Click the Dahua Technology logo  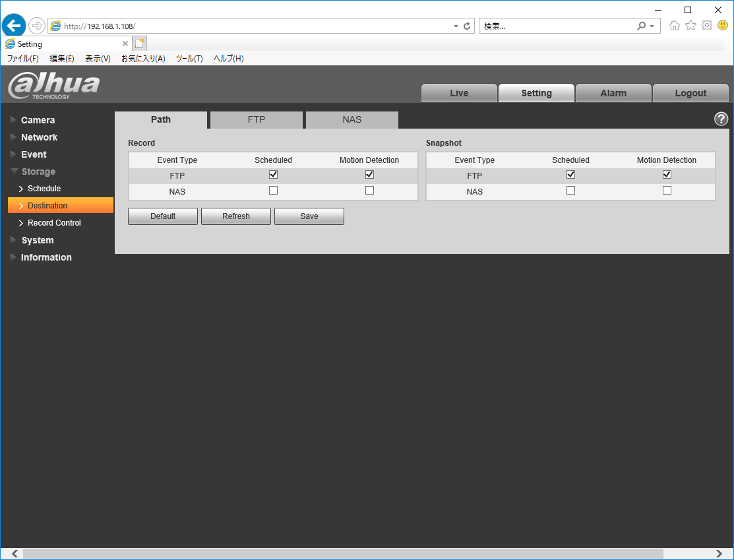[54, 86]
